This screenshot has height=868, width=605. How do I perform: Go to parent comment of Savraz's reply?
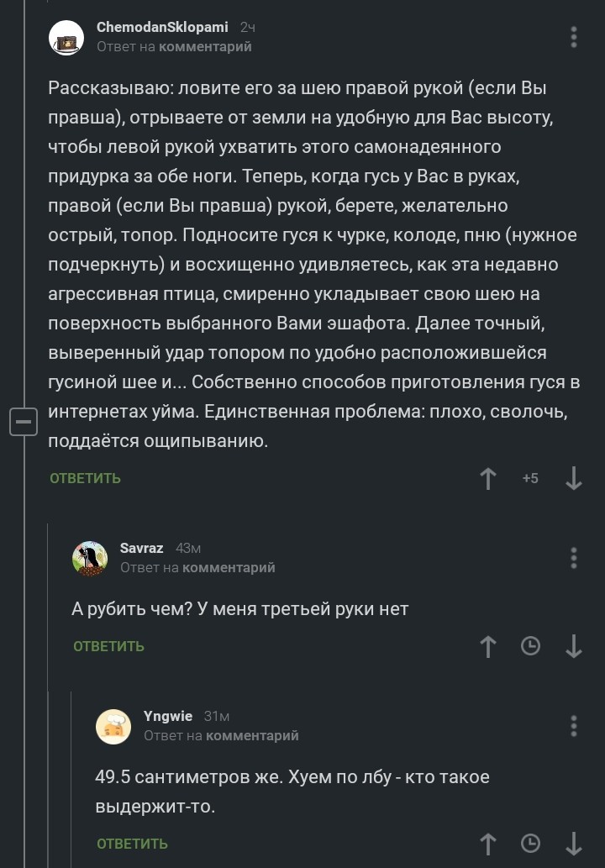click(229, 568)
